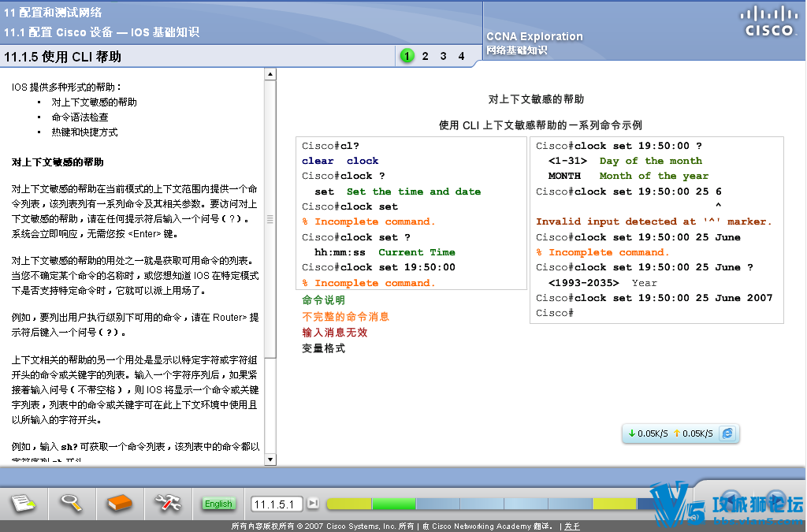Click '<1993-2035> Year' line
807x532 pixels.
tap(602, 283)
